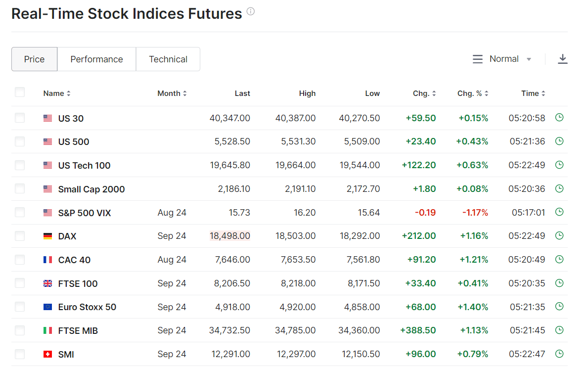Check the US 30 row checkbox
This screenshot has height=367, width=588.
point(20,118)
